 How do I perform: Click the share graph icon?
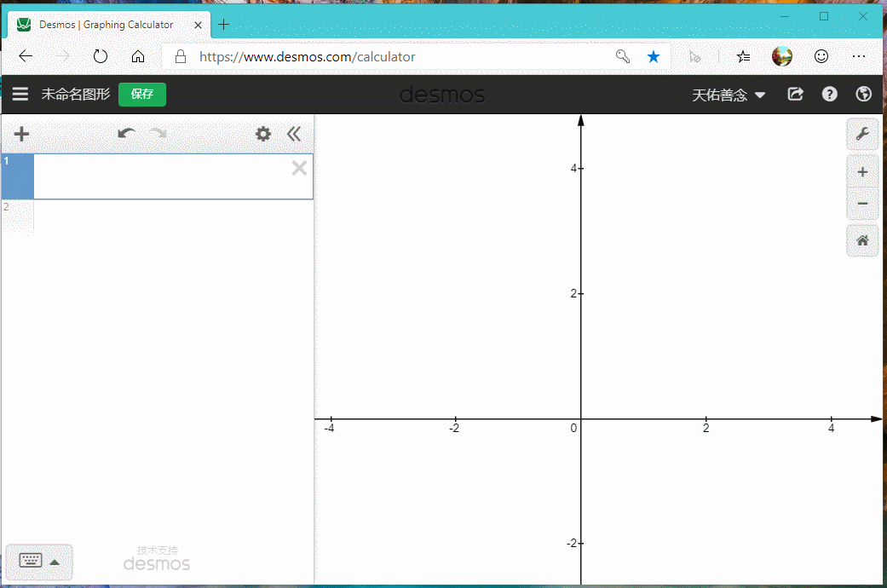(x=795, y=94)
